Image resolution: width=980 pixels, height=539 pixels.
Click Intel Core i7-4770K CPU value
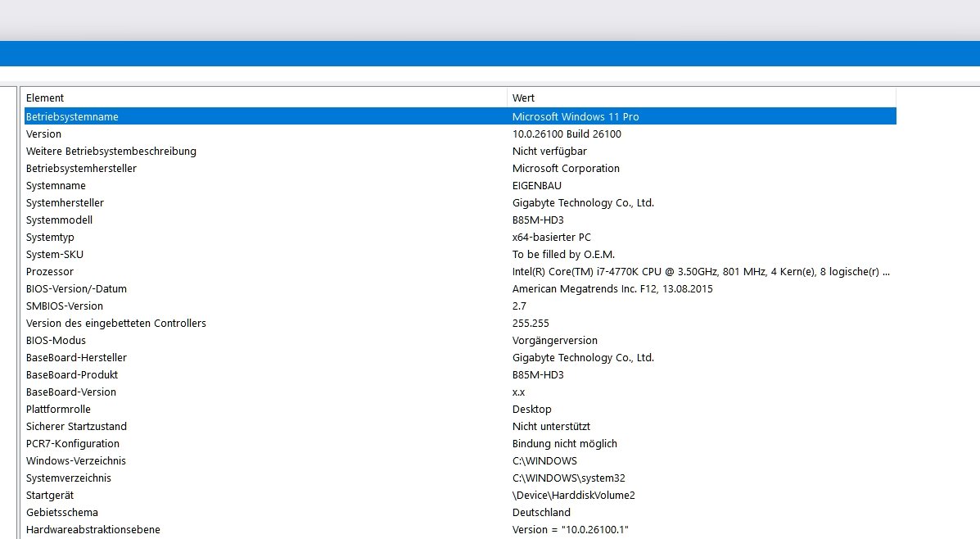click(x=702, y=271)
